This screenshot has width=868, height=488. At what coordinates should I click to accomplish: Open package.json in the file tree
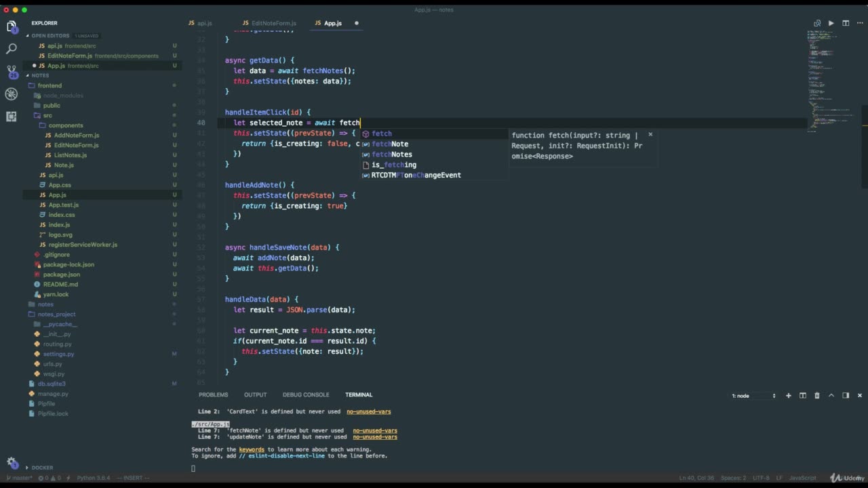62,274
